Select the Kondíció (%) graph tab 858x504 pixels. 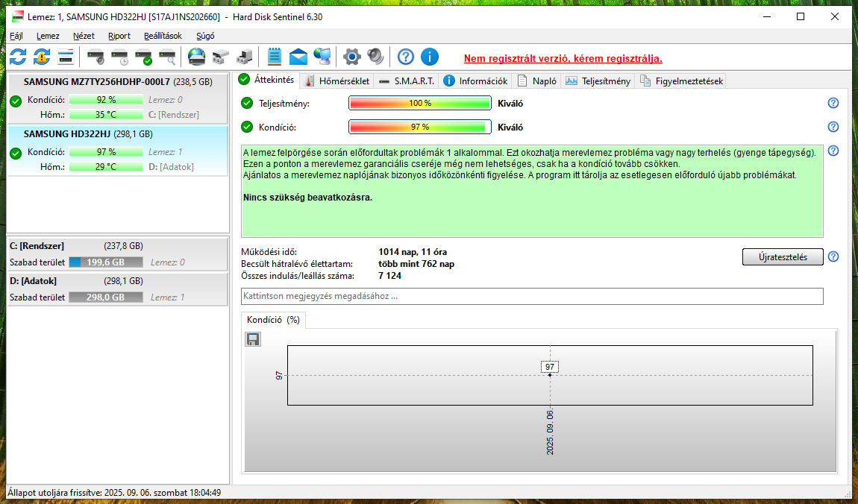coord(273,320)
